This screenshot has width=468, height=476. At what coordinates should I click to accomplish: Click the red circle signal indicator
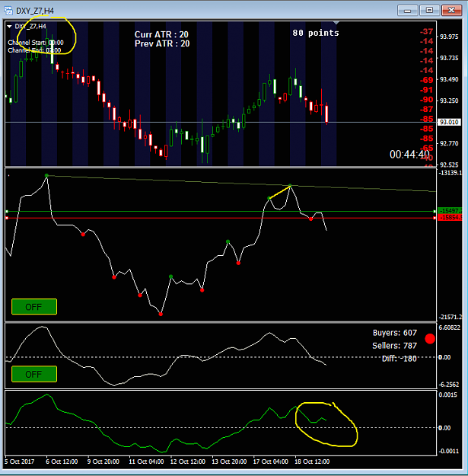(x=430, y=339)
